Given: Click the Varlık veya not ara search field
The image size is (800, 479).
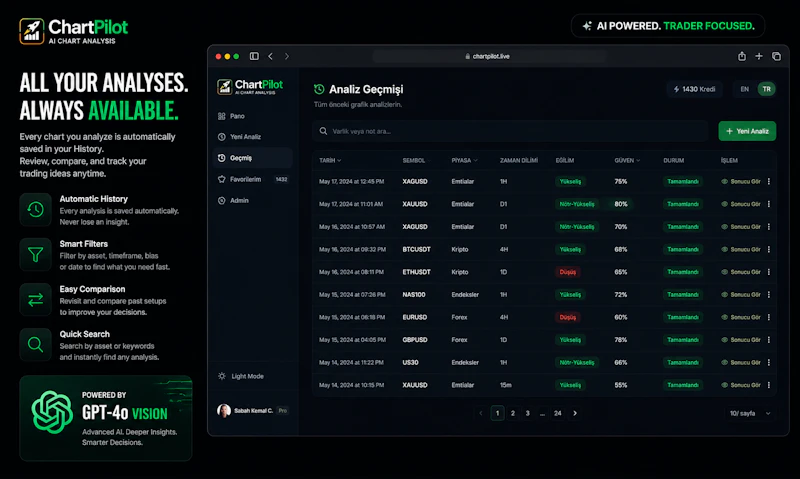Looking at the screenshot, I should click(x=510, y=131).
